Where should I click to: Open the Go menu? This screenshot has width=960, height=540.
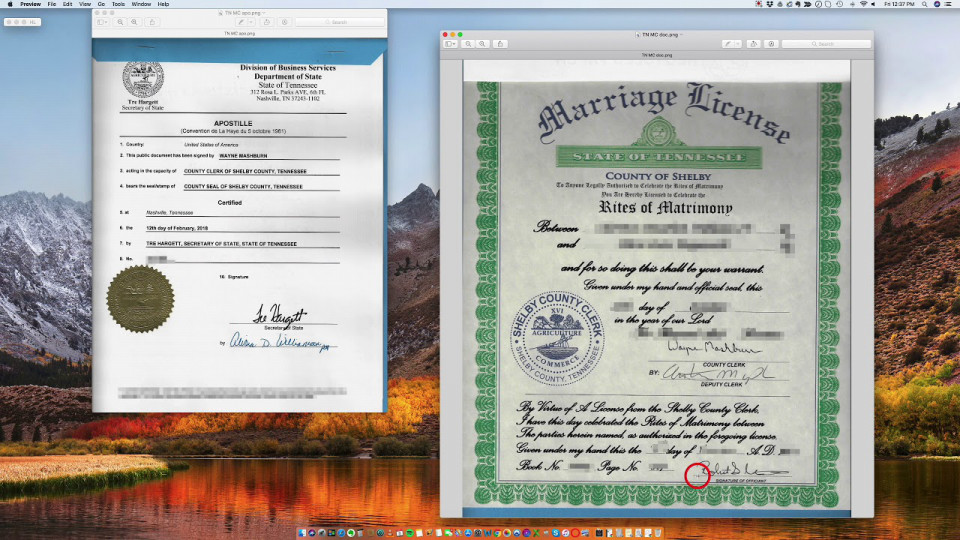[102, 4]
